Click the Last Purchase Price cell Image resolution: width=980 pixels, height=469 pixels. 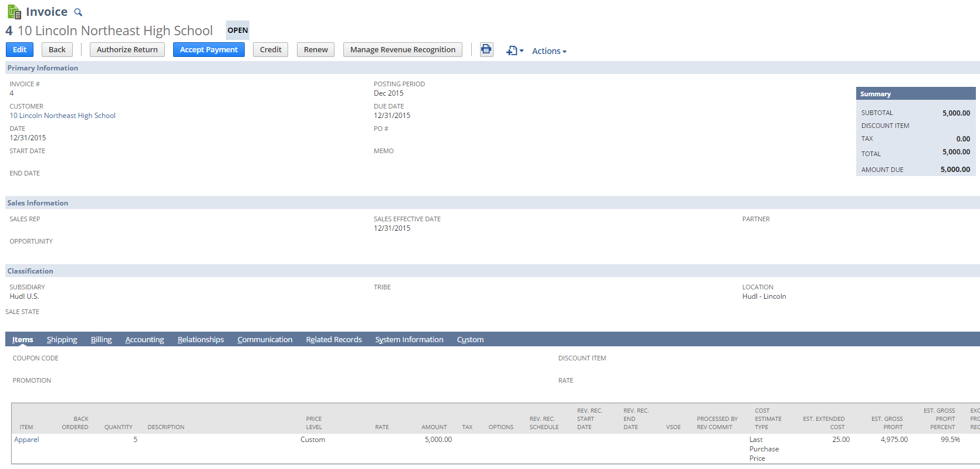[764, 449]
